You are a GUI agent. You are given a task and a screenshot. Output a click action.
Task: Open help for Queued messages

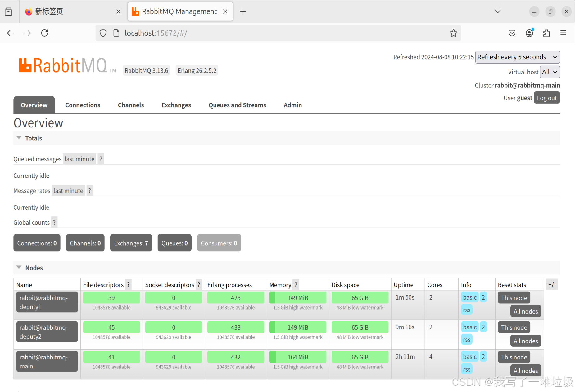click(x=101, y=159)
